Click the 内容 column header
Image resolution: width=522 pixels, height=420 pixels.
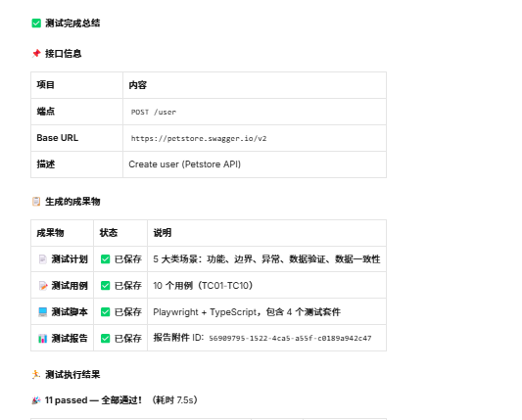tap(138, 85)
